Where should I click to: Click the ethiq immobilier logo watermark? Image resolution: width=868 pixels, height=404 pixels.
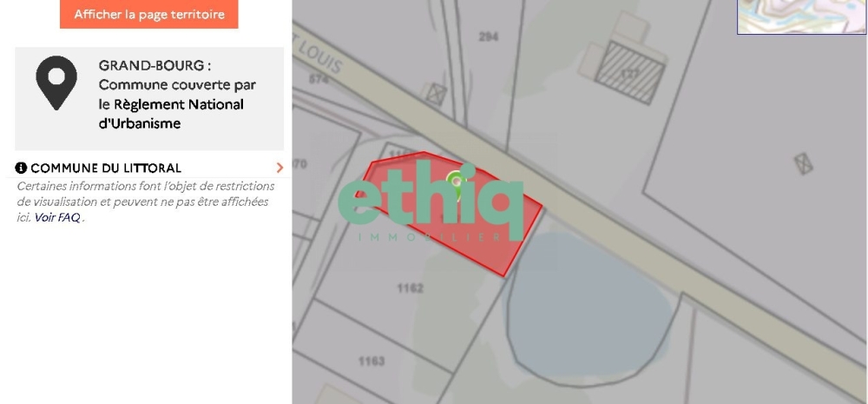[x=431, y=202]
